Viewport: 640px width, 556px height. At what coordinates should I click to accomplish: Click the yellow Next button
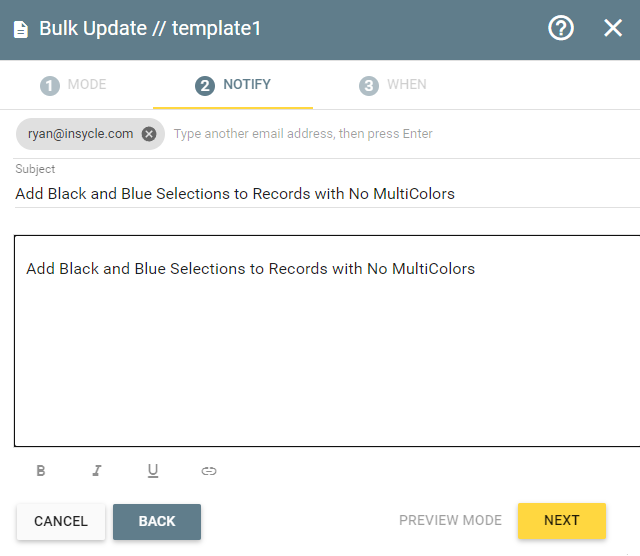(x=562, y=520)
